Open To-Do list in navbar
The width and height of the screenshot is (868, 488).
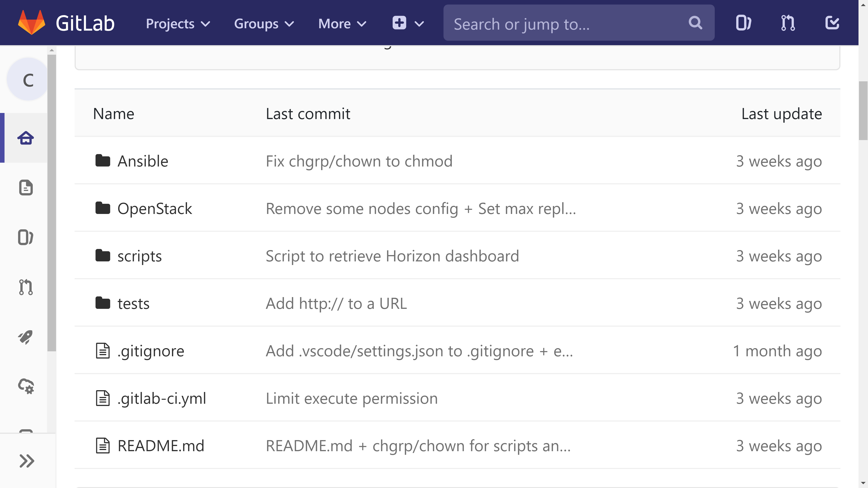tap(832, 23)
